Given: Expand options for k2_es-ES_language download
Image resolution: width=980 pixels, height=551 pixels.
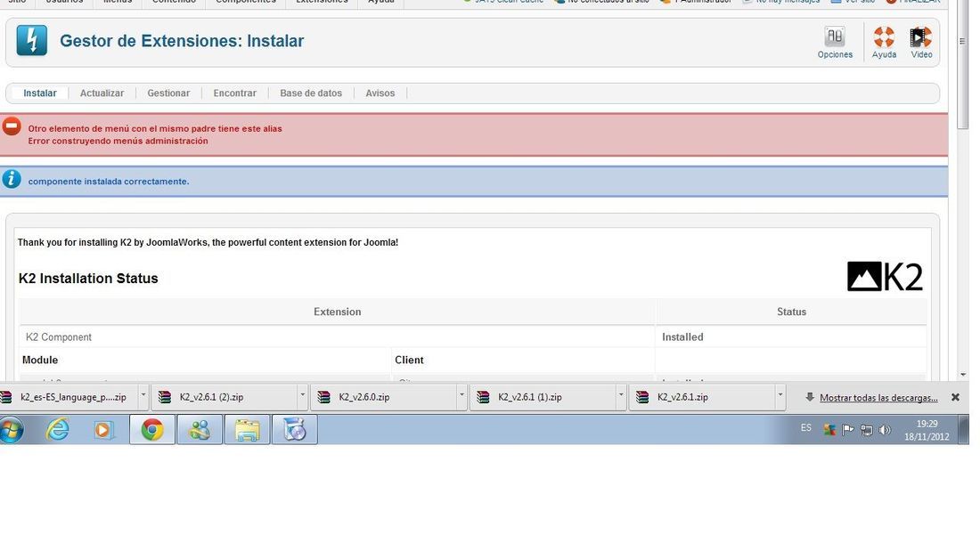Looking at the screenshot, I should 143,397.
